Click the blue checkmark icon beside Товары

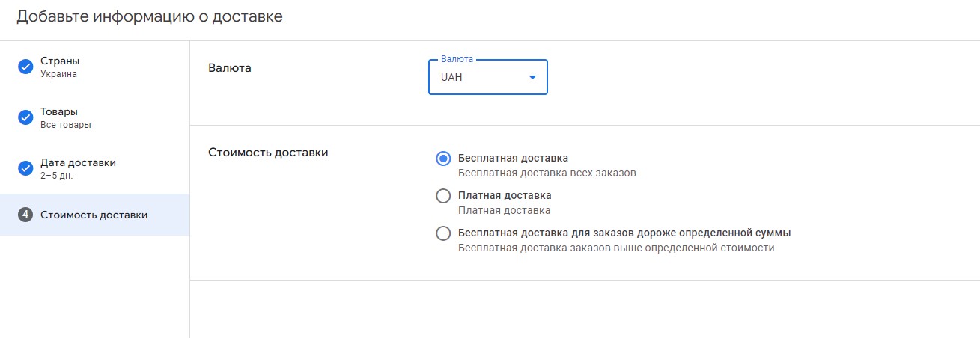[25, 117]
